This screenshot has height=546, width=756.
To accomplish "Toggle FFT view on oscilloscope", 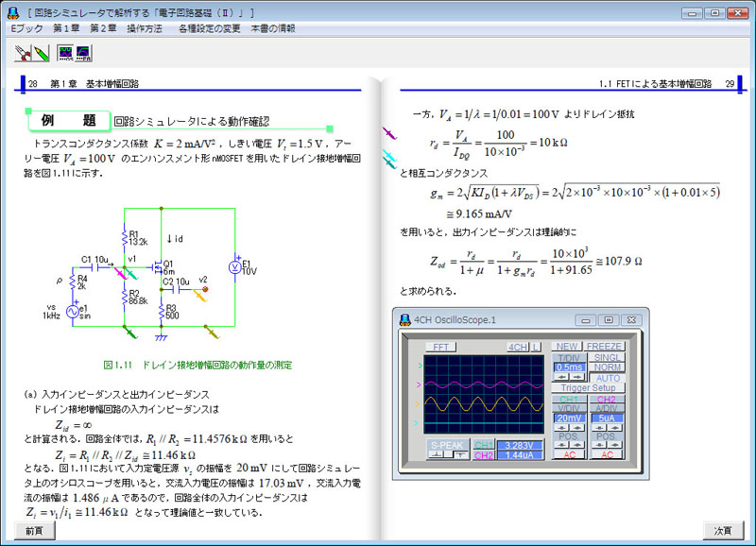I will point(441,347).
